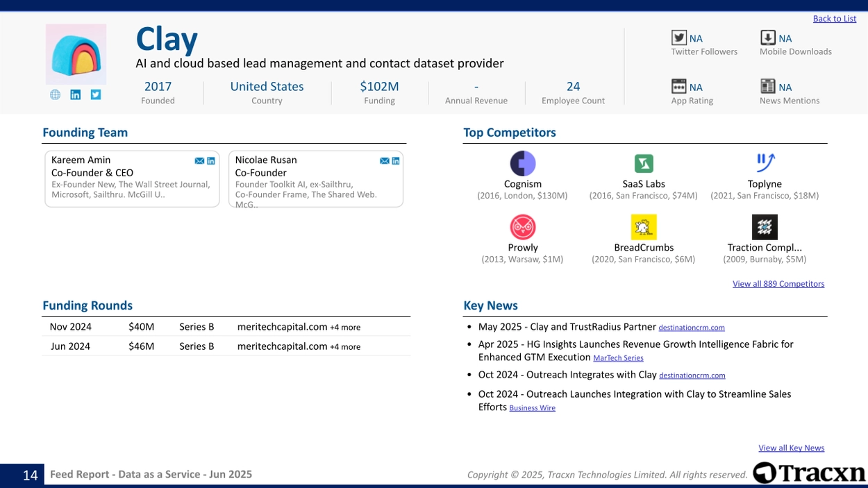This screenshot has width=868, height=488.
Task: Click Kareem Amin's LinkedIn icon
Action: [211, 161]
